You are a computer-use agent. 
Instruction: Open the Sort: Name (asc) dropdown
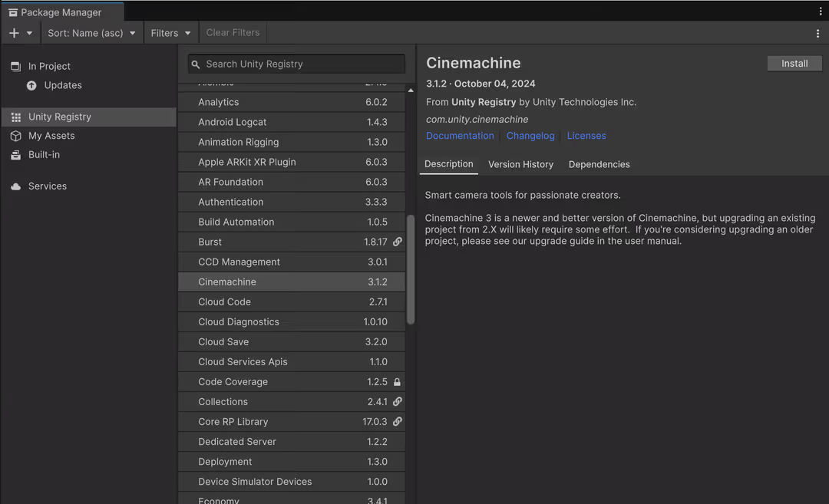click(x=91, y=33)
